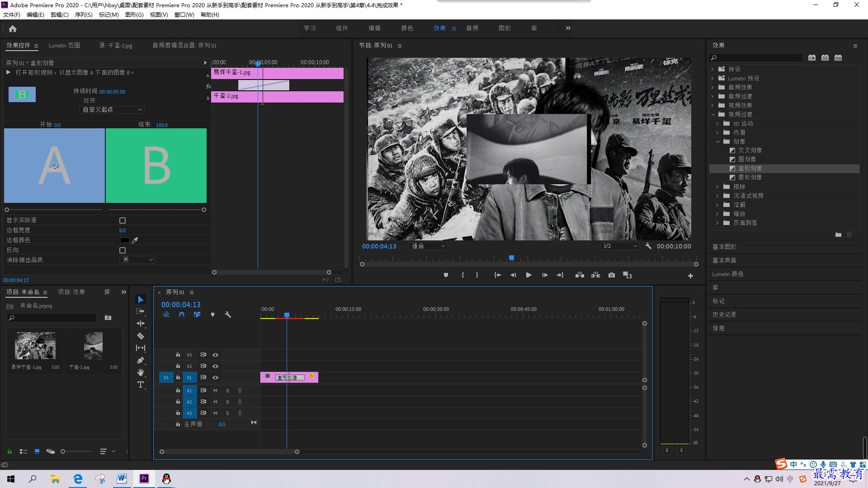Open button editor plus icon
This screenshot has width=868, height=488.
(x=690, y=276)
